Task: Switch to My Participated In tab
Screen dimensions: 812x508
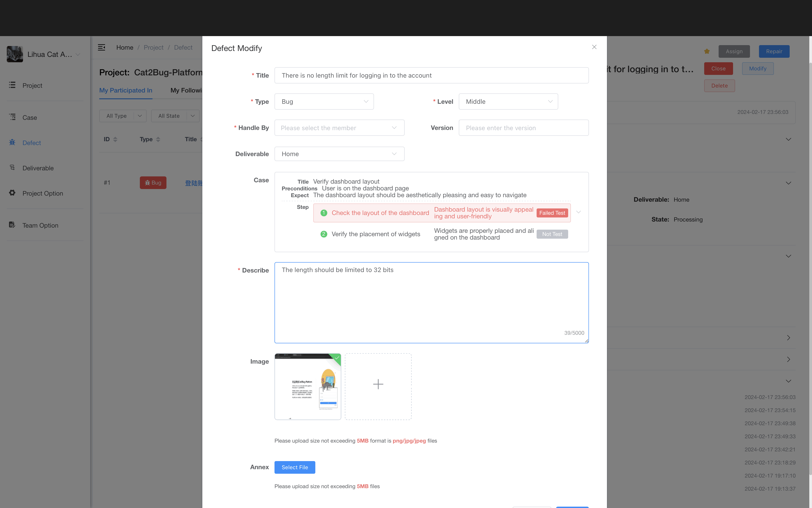Action: (x=126, y=90)
